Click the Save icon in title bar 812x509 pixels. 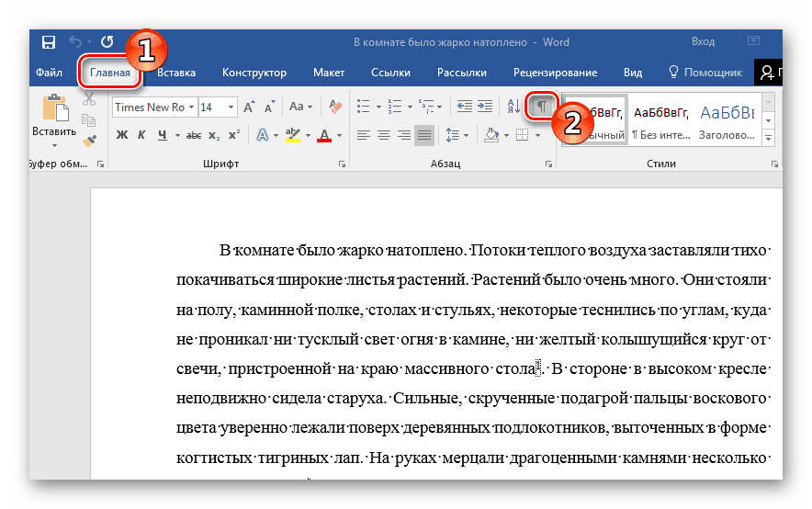tap(48, 42)
